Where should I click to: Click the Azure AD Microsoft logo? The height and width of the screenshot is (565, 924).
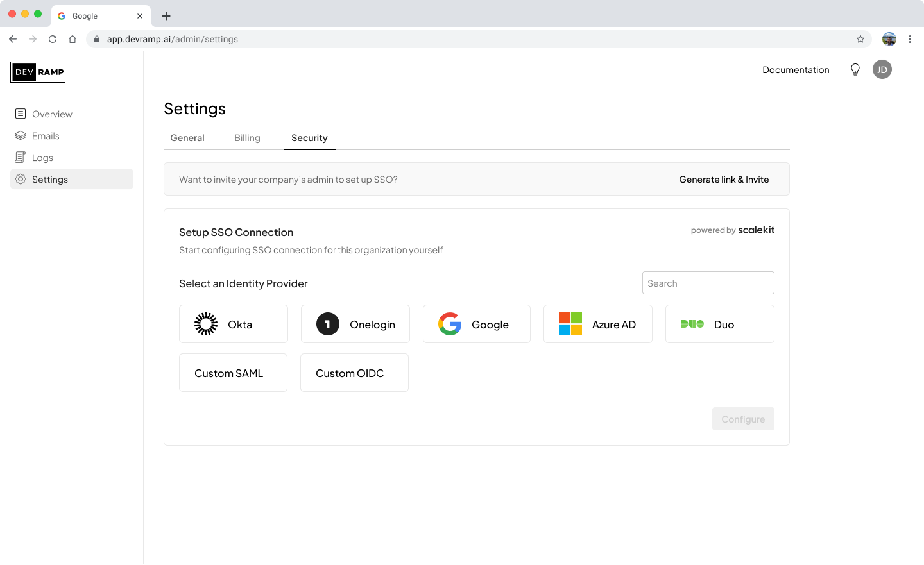click(570, 324)
